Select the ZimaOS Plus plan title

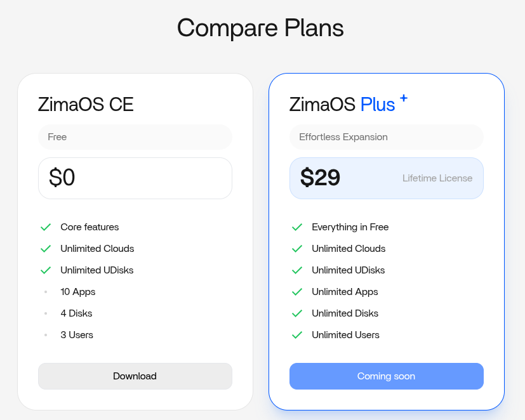pyautogui.click(x=342, y=104)
